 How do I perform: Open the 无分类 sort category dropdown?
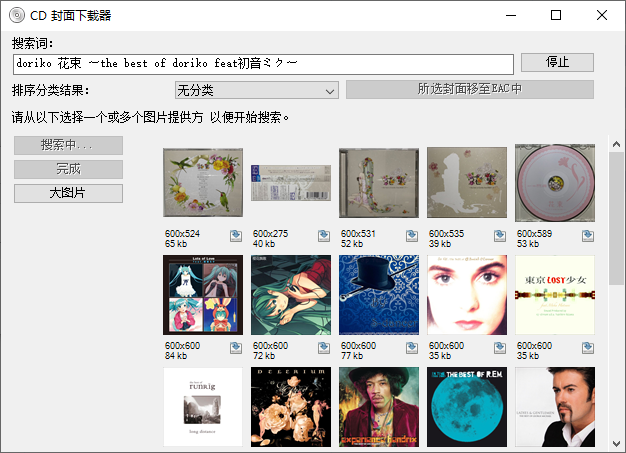click(x=257, y=91)
